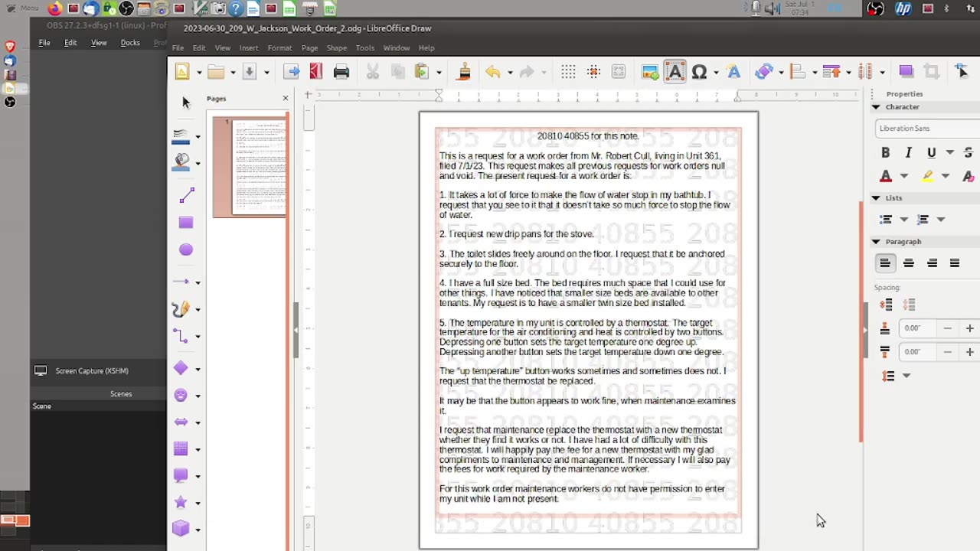Select the Basic Shapes diamond tool
The width and height of the screenshot is (980, 551).
pos(181,368)
